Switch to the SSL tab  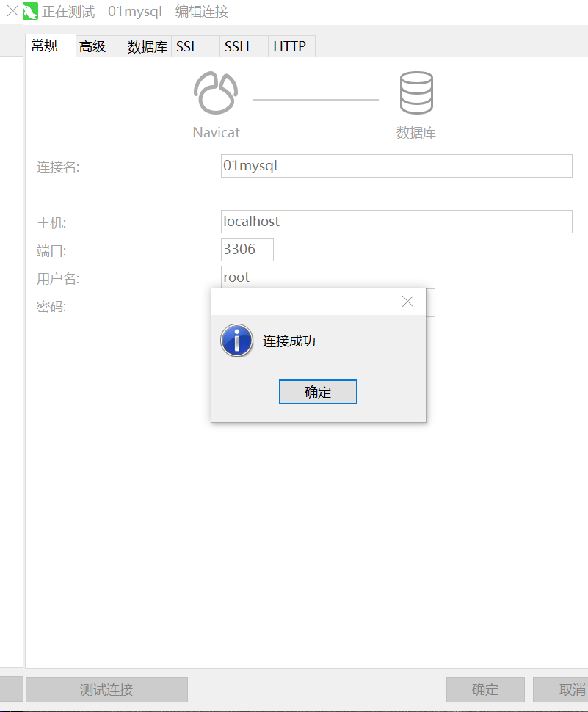[195, 46]
